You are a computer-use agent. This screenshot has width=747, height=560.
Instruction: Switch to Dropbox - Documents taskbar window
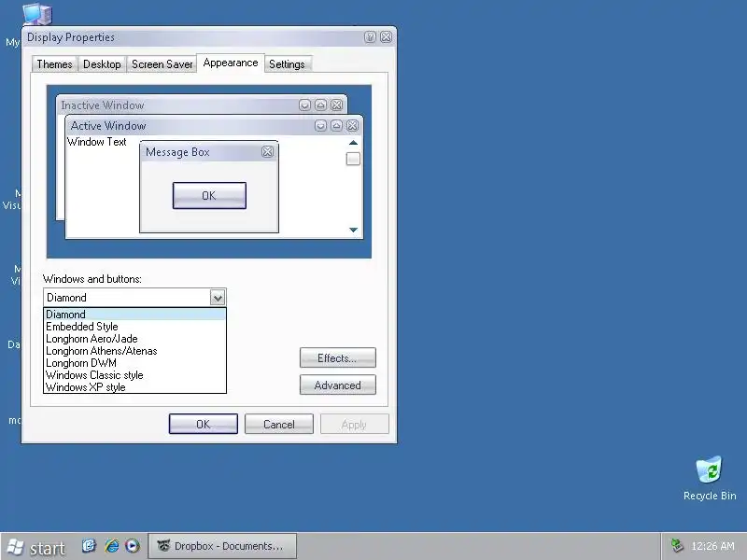pyautogui.click(x=222, y=546)
